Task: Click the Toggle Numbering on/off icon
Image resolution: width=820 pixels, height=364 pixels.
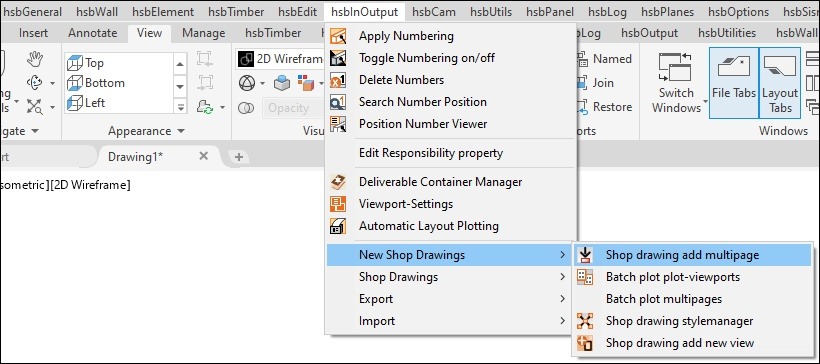Action: click(x=338, y=58)
